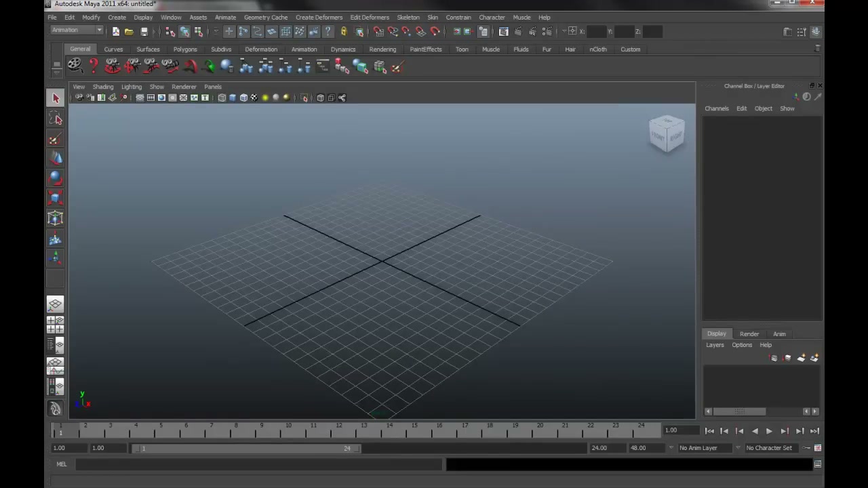The width and height of the screenshot is (868, 488).
Task: Pick the Move tool cone icon
Action: point(56,159)
